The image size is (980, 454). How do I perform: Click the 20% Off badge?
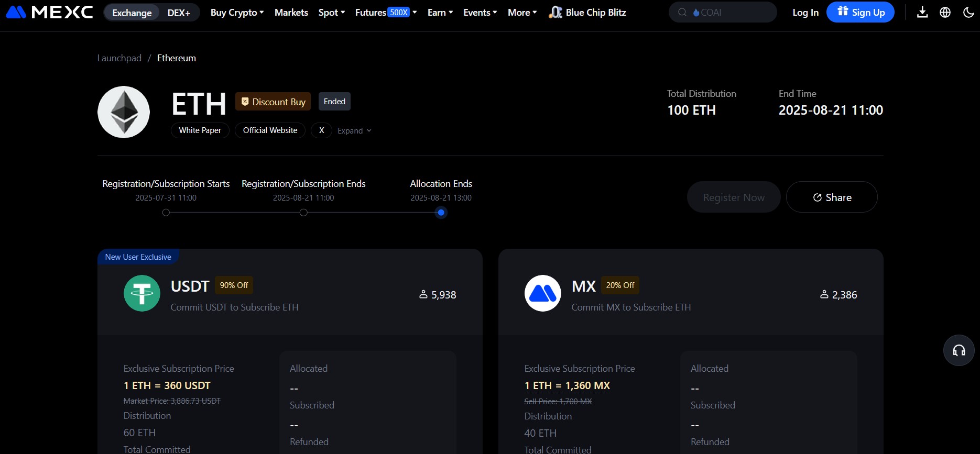(620, 285)
